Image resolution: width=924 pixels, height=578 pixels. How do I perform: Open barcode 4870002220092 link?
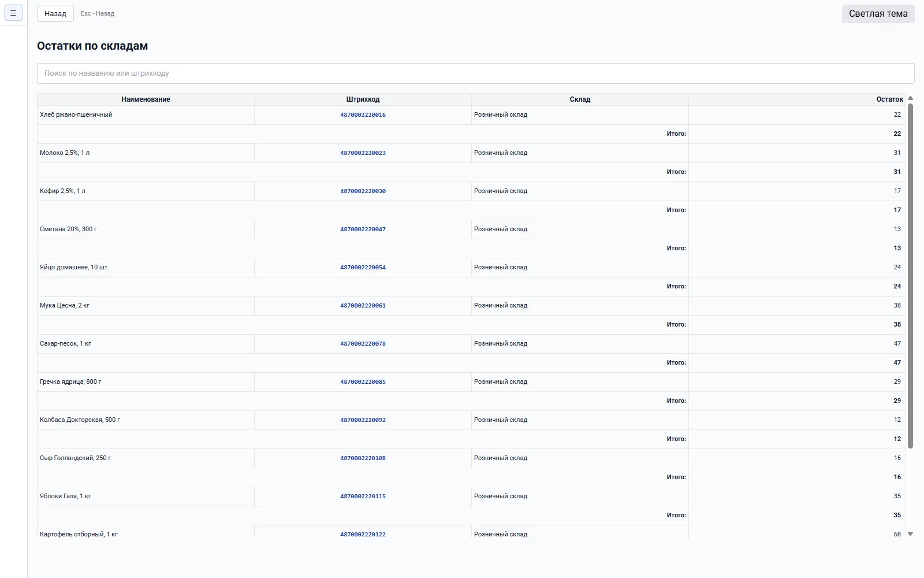tap(363, 420)
